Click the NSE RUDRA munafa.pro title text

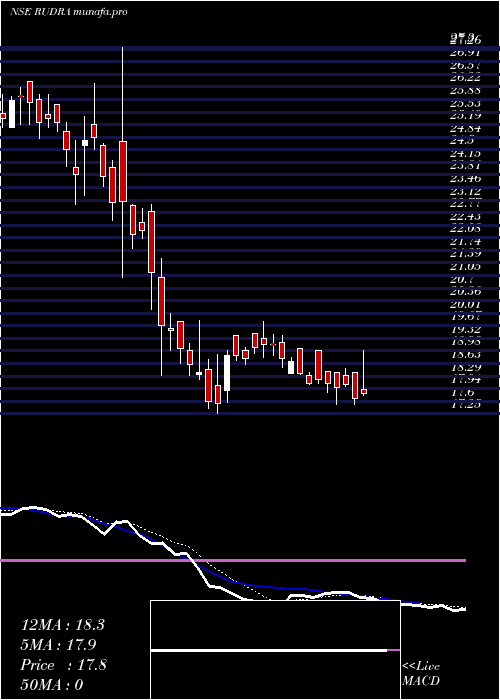[68, 12]
